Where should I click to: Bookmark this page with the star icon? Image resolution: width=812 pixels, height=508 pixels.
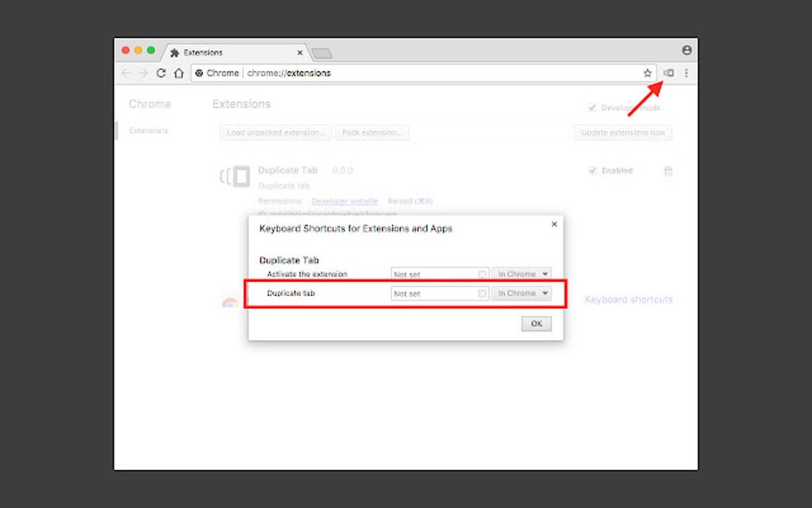pyautogui.click(x=647, y=72)
